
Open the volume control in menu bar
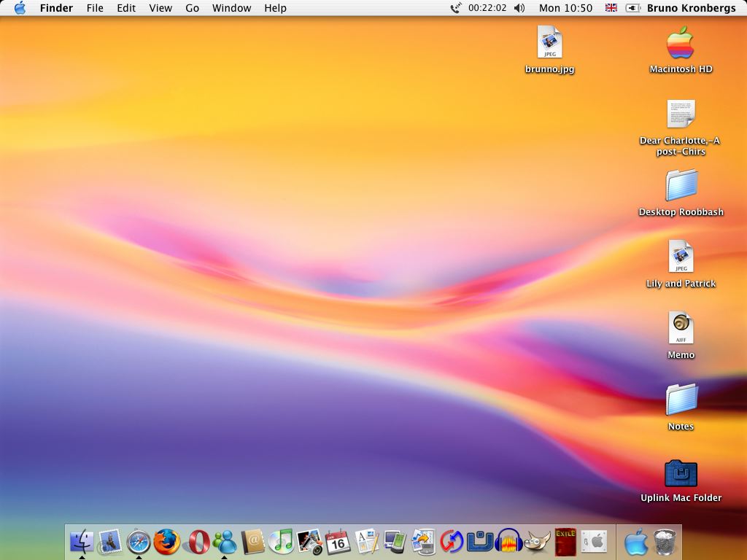[519, 8]
